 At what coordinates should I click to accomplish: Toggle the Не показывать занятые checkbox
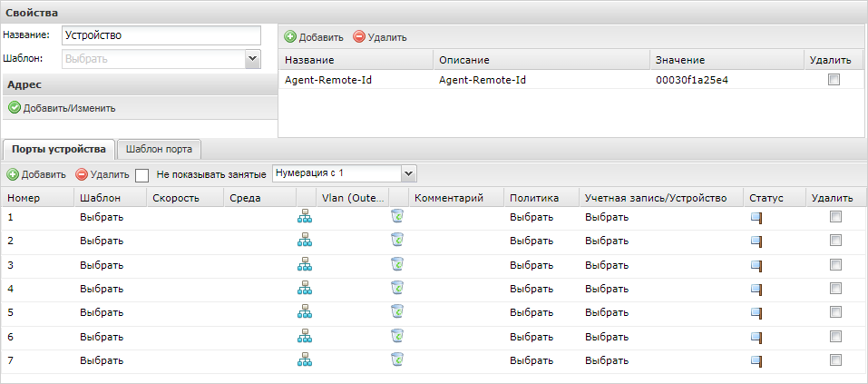click(x=141, y=174)
